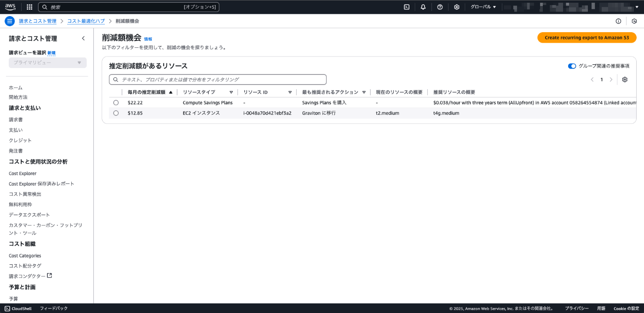Toggle the hamburger navigation menu
Viewport: 644px width, 313px height.
click(x=10, y=21)
